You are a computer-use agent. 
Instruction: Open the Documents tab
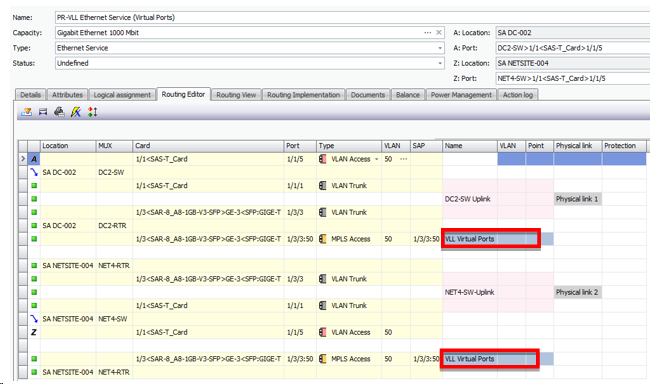tap(368, 95)
